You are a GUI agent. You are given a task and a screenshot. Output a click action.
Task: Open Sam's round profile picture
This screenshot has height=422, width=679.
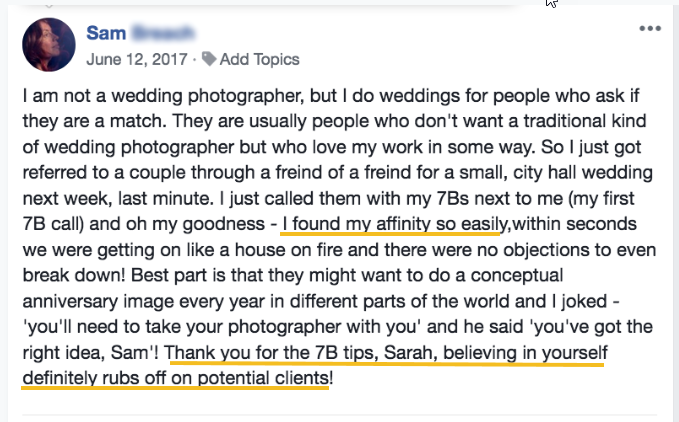(x=49, y=45)
